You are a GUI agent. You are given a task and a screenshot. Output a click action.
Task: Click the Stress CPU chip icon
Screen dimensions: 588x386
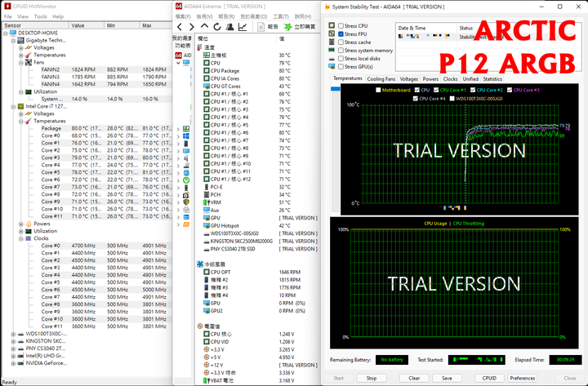[x=332, y=25]
